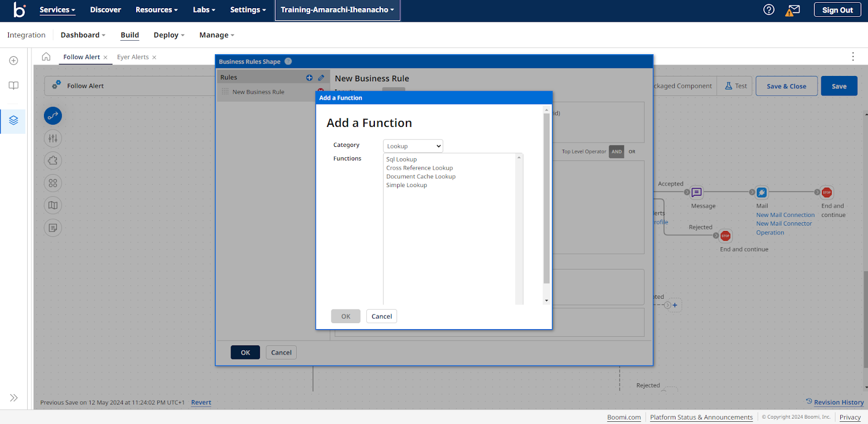Click the Revision History clock icon
Image resolution: width=868 pixels, height=424 pixels.
pos(809,401)
